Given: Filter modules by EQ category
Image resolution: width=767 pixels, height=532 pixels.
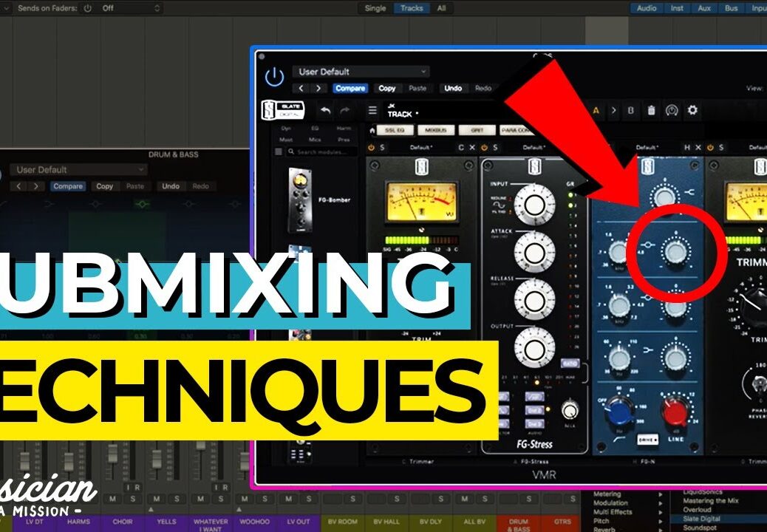Looking at the screenshot, I should (x=315, y=129).
